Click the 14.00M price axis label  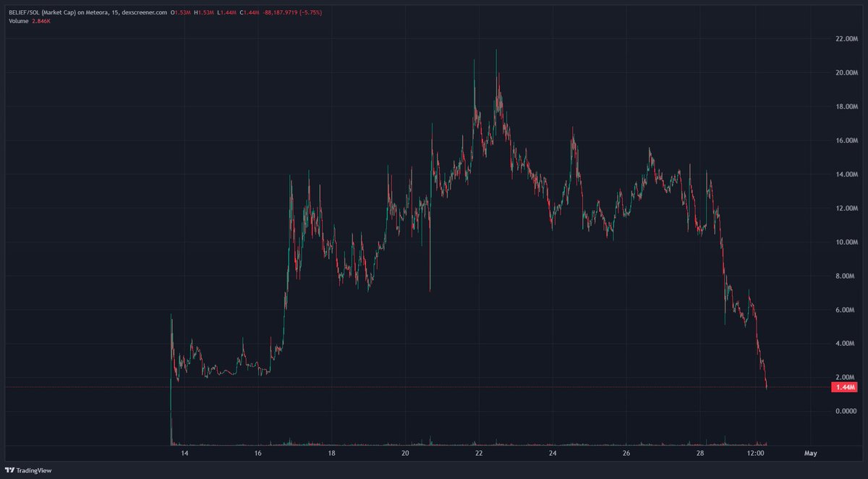pyautogui.click(x=846, y=174)
